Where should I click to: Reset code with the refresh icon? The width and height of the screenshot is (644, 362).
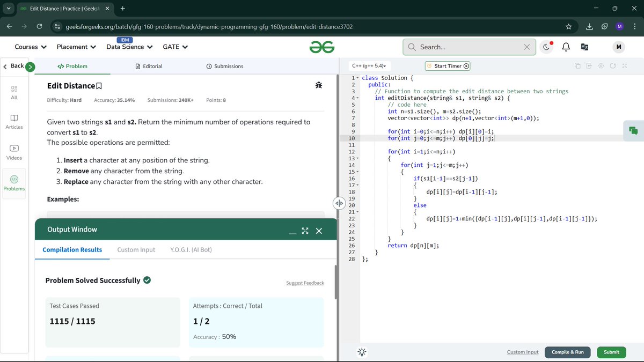pyautogui.click(x=612, y=66)
